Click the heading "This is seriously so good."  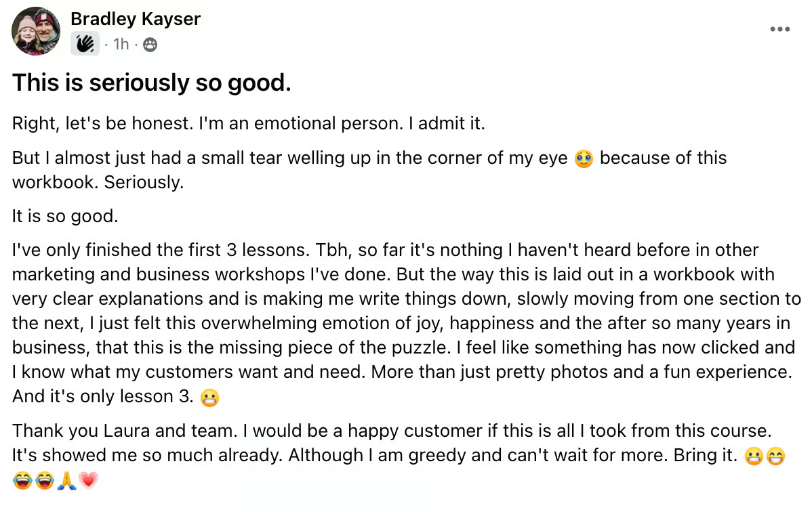(x=152, y=83)
